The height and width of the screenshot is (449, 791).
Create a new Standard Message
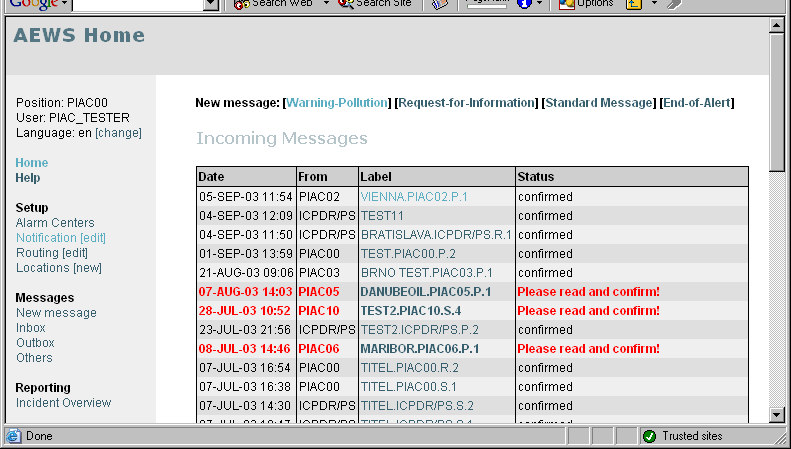click(600, 103)
